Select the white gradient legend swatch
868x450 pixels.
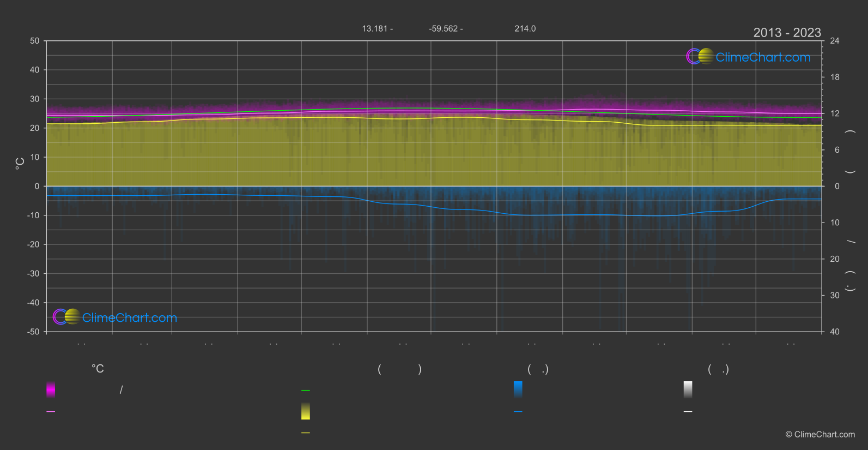(688, 389)
